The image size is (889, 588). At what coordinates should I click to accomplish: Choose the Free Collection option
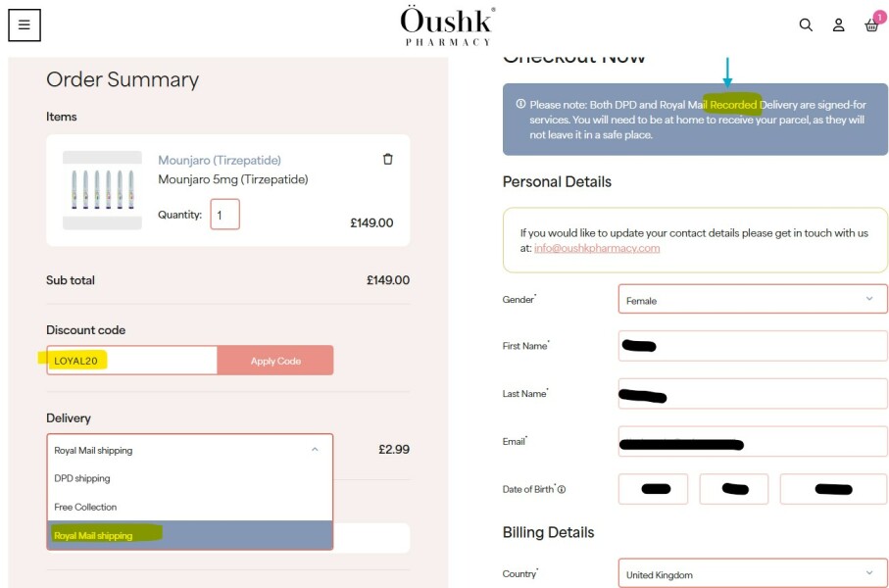pos(85,507)
